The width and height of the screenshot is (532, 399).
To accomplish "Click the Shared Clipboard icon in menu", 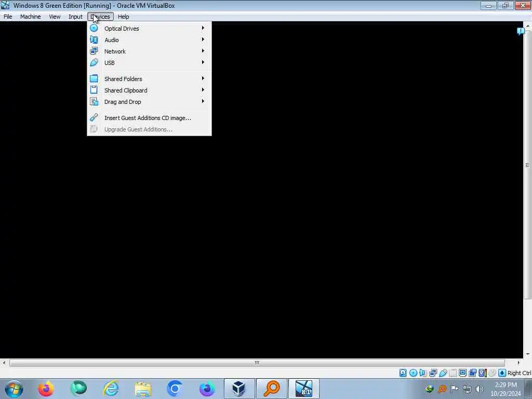I will click(x=94, y=90).
